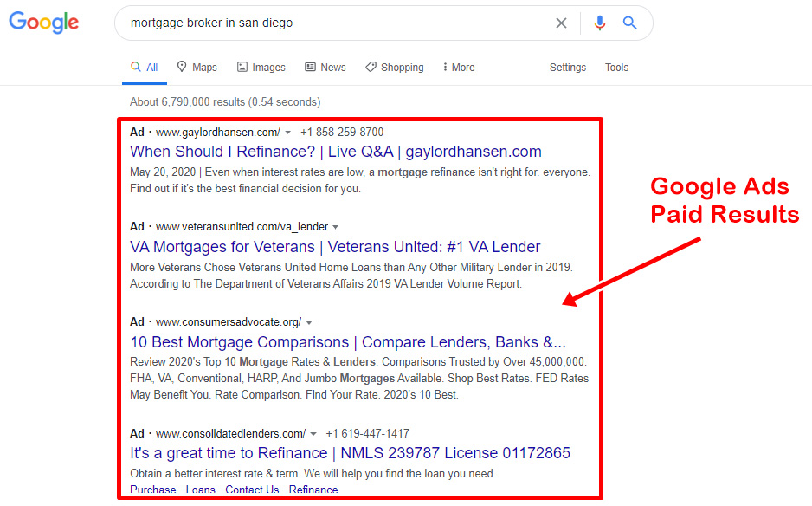The width and height of the screenshot is (812, 506).
Task: Click the magnifier icon on All tab
Action: point(136,67)
